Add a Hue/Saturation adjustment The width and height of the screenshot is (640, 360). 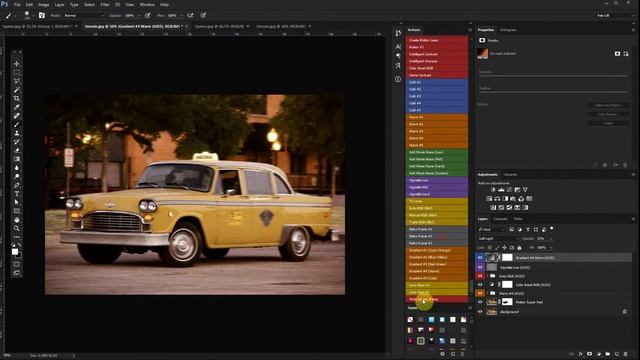489,199
